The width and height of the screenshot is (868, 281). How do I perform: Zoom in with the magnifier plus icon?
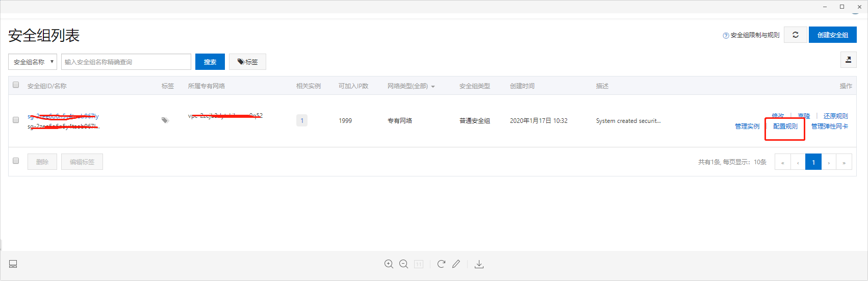(x=389, y=264)
